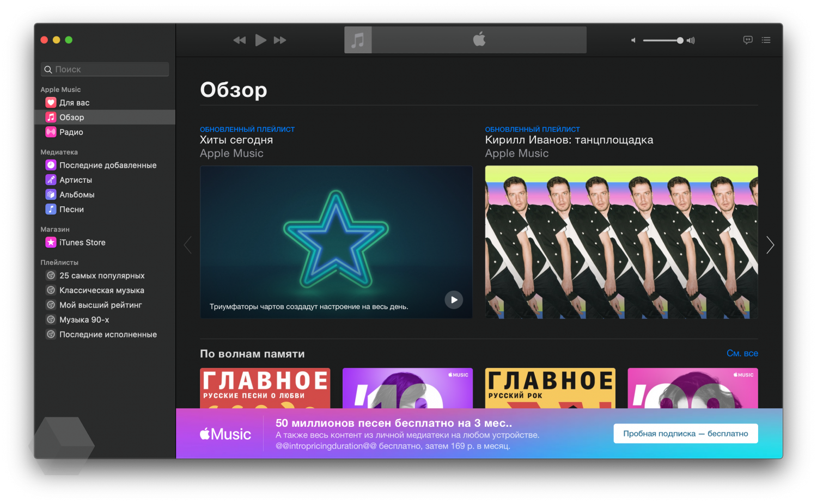Click См. все link for По волнам памяти
Viewport: 817px width, 504px height.
(742, 353)
